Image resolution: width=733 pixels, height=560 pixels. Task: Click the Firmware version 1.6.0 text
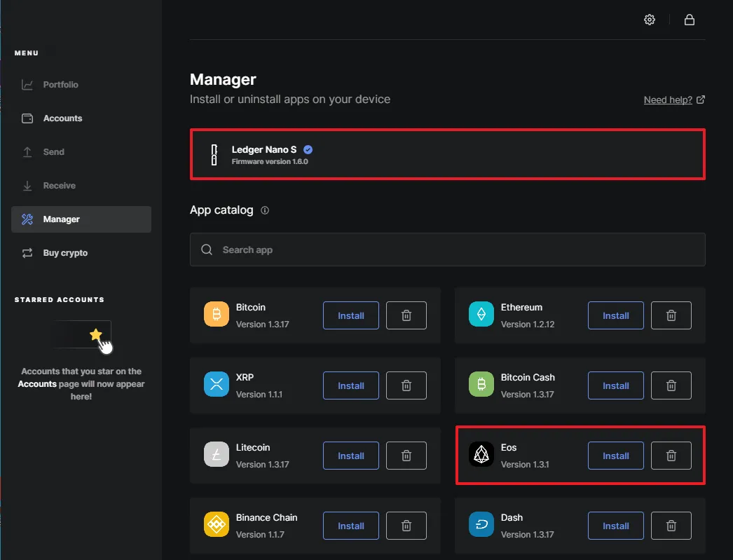(x=270, y=162)
